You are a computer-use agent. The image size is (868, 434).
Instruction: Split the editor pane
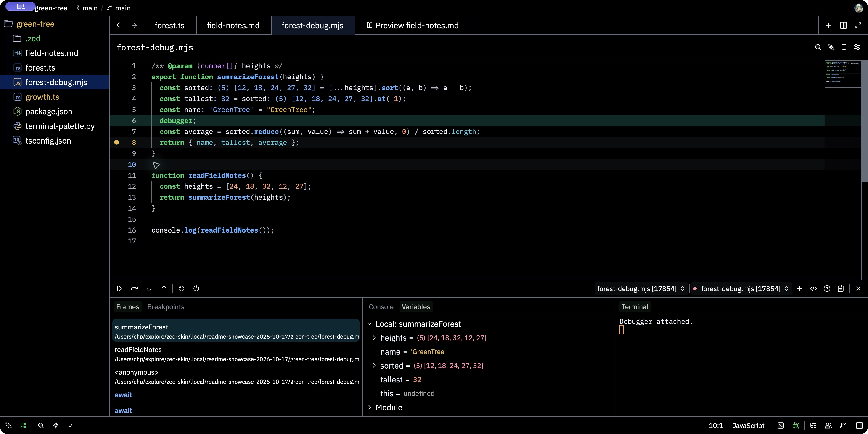[x=843, y=25]
